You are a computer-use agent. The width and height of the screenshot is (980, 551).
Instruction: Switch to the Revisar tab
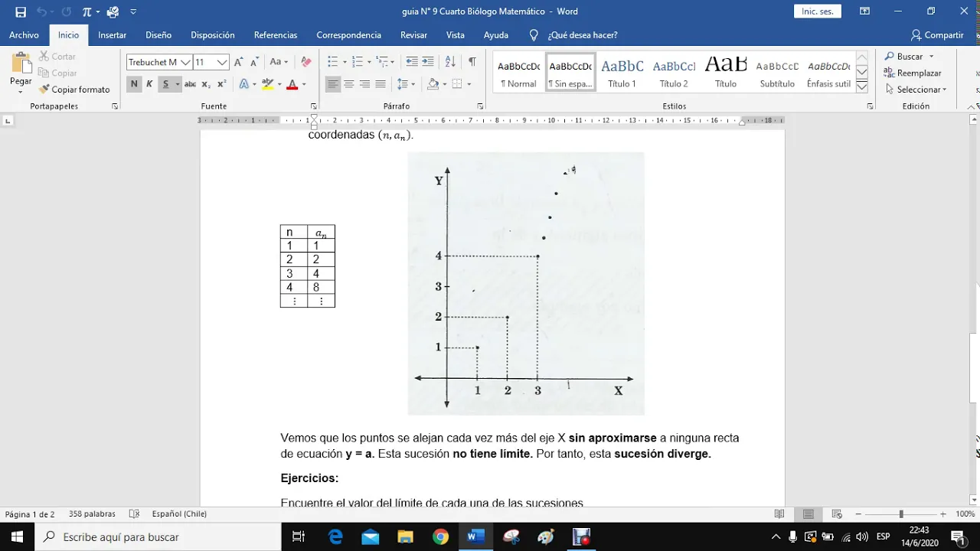point(413,35)
